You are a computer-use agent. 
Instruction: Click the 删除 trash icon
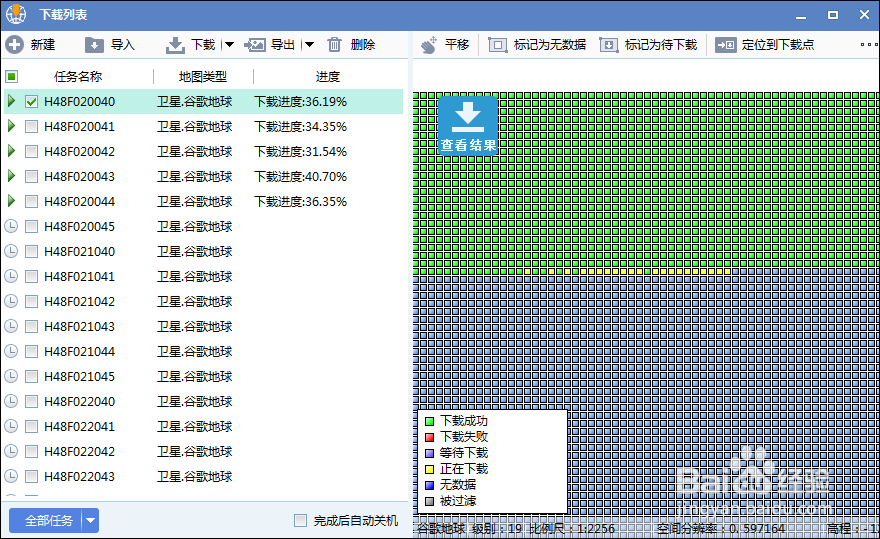(x=334, y=45)
